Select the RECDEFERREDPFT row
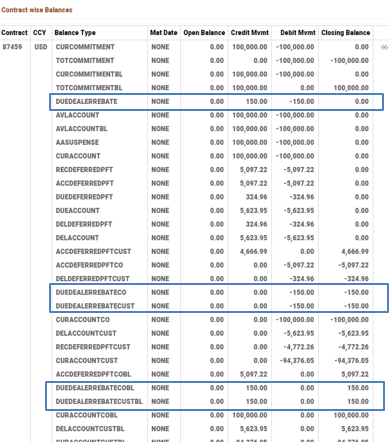 [212, 170]
